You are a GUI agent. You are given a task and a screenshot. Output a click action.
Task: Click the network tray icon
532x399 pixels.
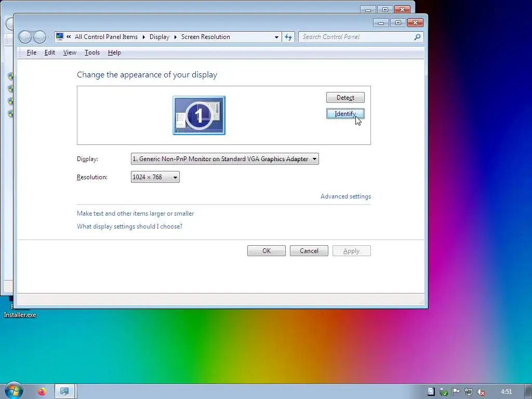468,392
